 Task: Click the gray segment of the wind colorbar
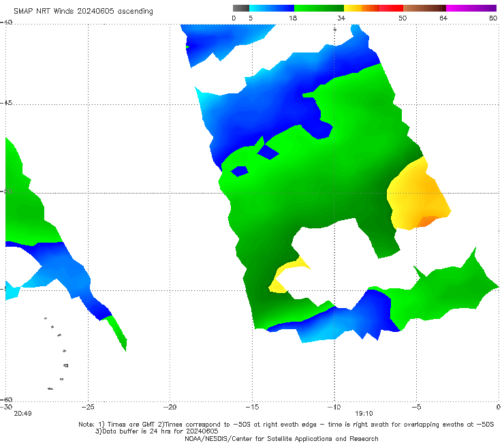click(240, 8)
